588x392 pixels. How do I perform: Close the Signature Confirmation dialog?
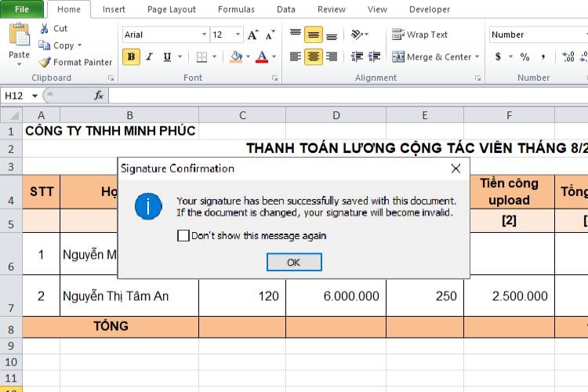(x=456, y=169)
